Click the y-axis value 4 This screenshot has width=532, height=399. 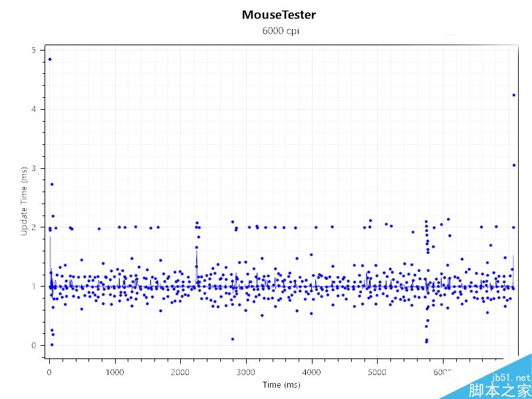point(33,109)
